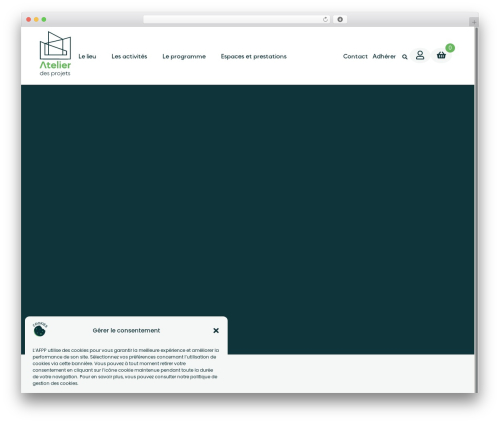Open Espaces et prestations menu

tap(254, 57)
